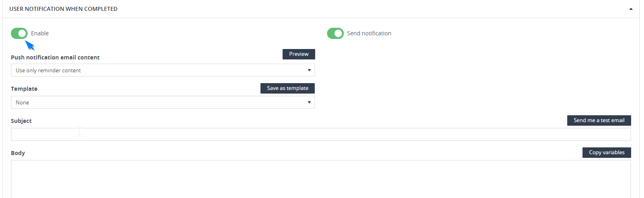Click the Preview button
Image resolution: width=644 pixels, height=198 pixels.
tap(299, 54)
